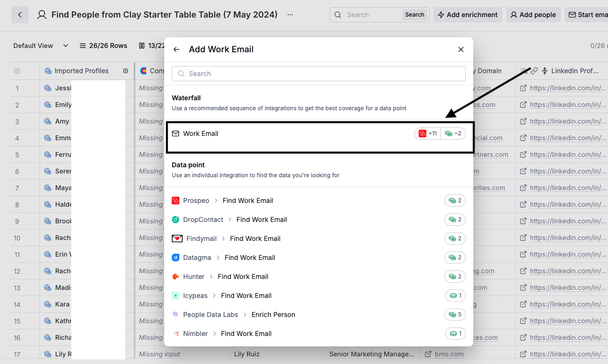Click the Hunter logo icon
608x364 pixels.
coord(176,277)
